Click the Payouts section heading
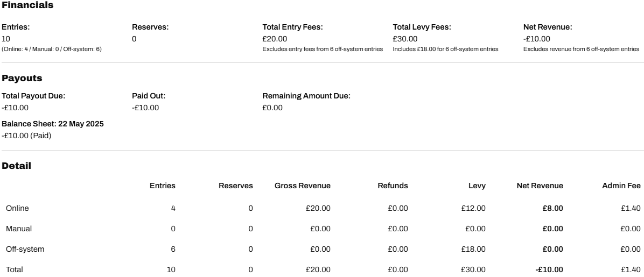The width and height of the screenshot is (644, 277). (22, 79)
